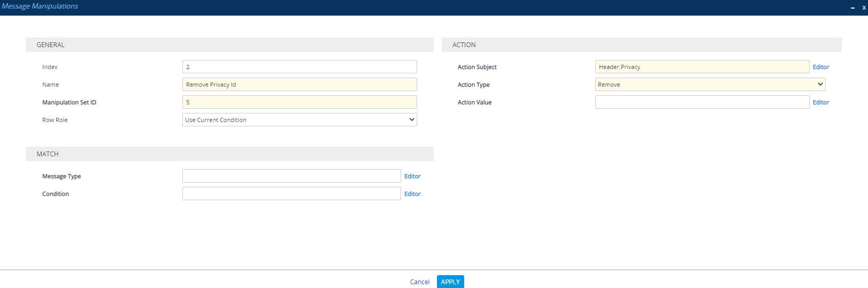Minimize the Message Manipulations dialog
The width and height of the screenshot is (868, 288).
point(852,7)
